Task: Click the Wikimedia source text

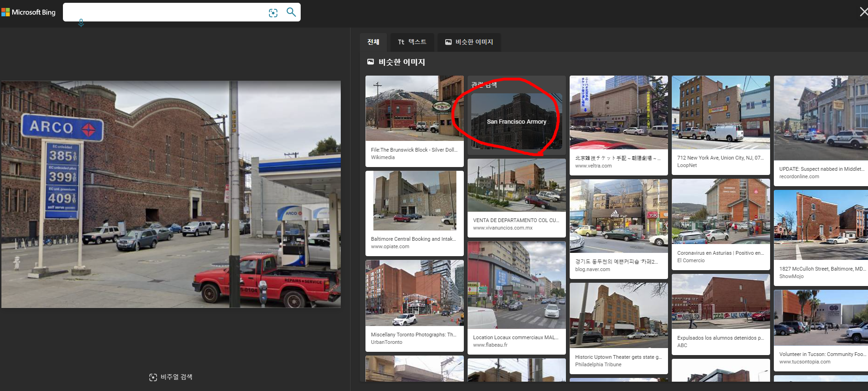Action: point(383,158)
